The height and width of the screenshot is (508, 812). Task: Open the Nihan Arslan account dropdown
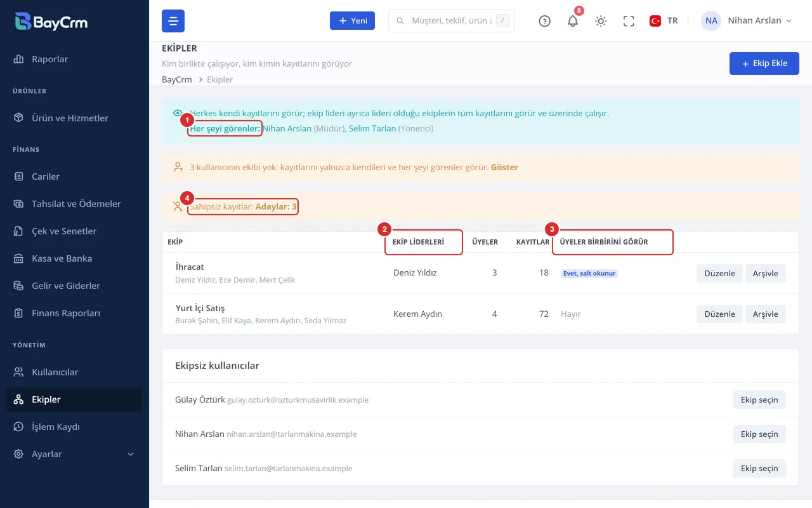(747, 21)
